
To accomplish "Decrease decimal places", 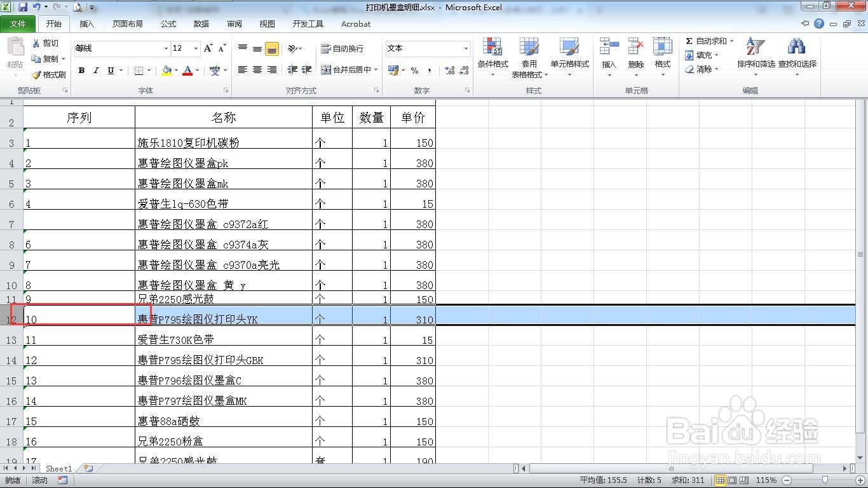I will pyautogui.click(x=465, y=71).
